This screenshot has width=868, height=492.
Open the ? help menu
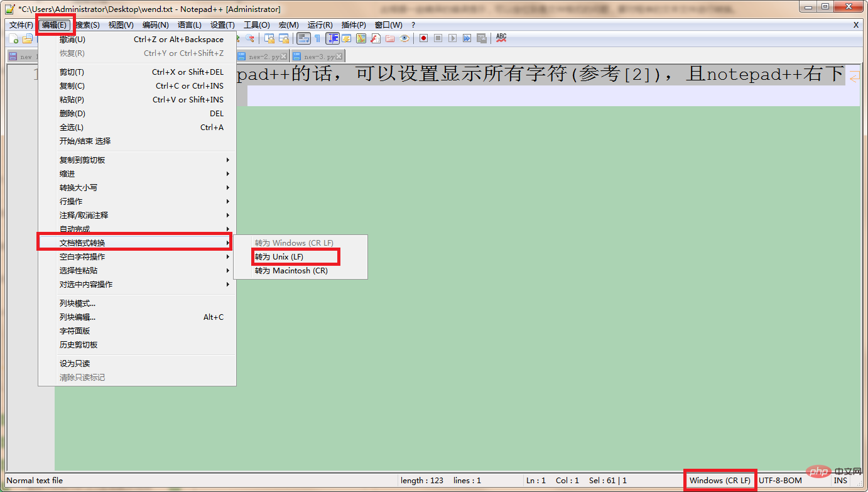[x=413, y=25]
